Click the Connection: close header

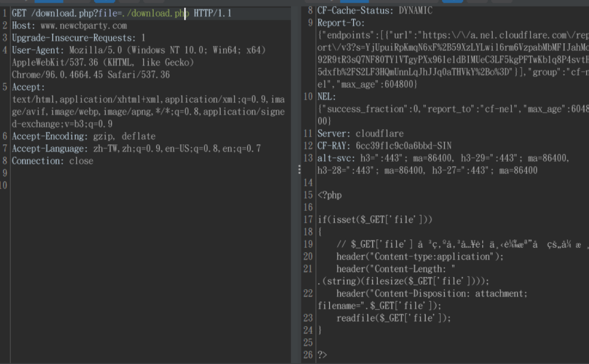click(x=52, y=161)
